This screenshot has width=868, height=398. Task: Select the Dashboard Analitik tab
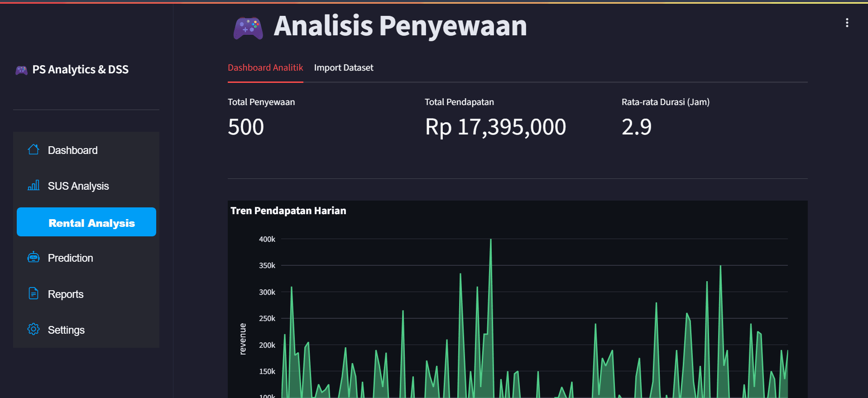pyautogui.click(x=265, y=67)
